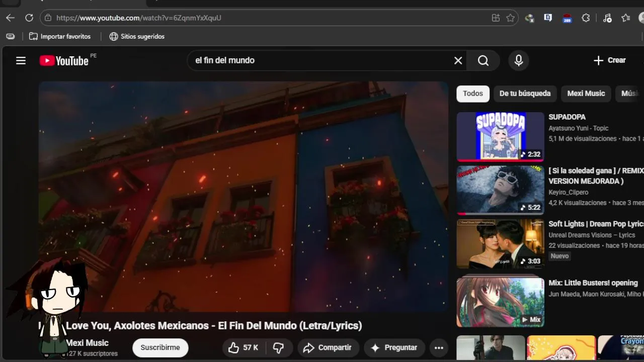The image size is (644, 362).
Task: Go back with the browser back arrow
Action: [x=11, y=18]
